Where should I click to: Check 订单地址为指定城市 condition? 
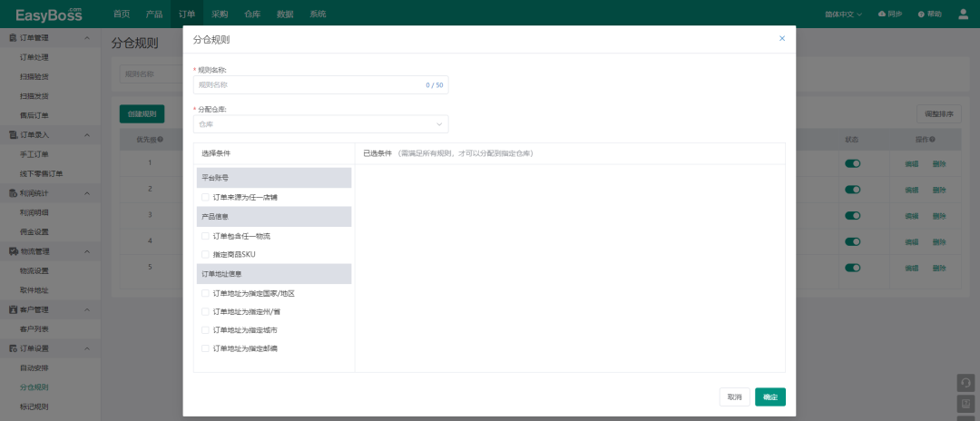click(205, 329)
